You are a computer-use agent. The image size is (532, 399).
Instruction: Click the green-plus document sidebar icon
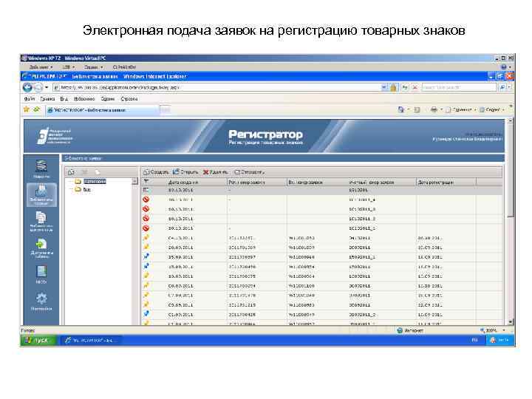click(41, 248)
